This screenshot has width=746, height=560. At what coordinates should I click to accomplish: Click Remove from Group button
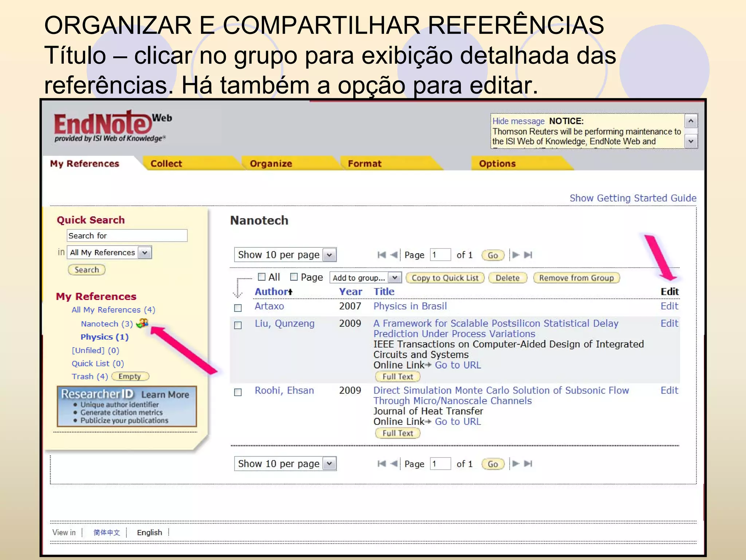576,278
